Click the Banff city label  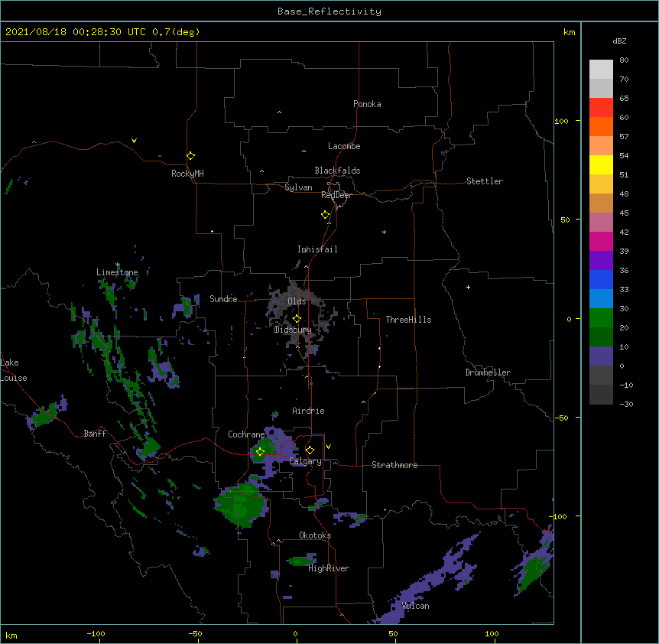click(x=95, y=434)
